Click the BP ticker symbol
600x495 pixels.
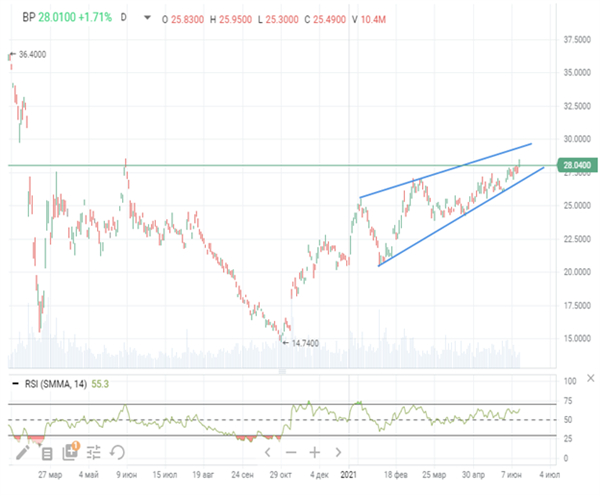click(x=29, y=17)
